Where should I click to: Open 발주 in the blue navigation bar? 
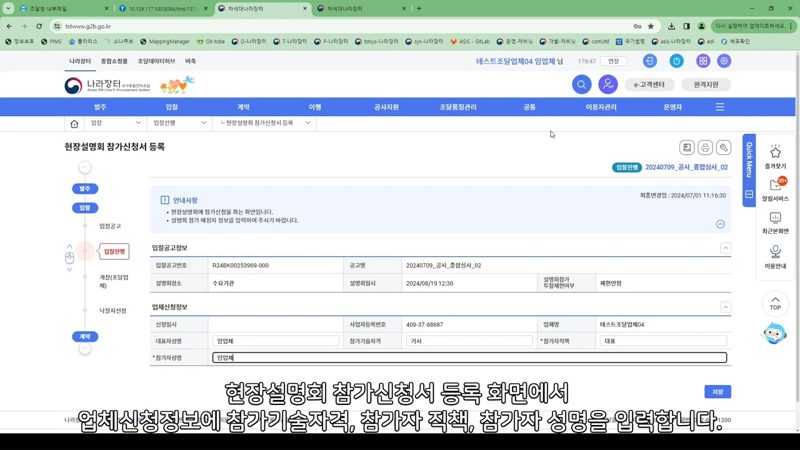pyautogui.click(x=100, y=107)
